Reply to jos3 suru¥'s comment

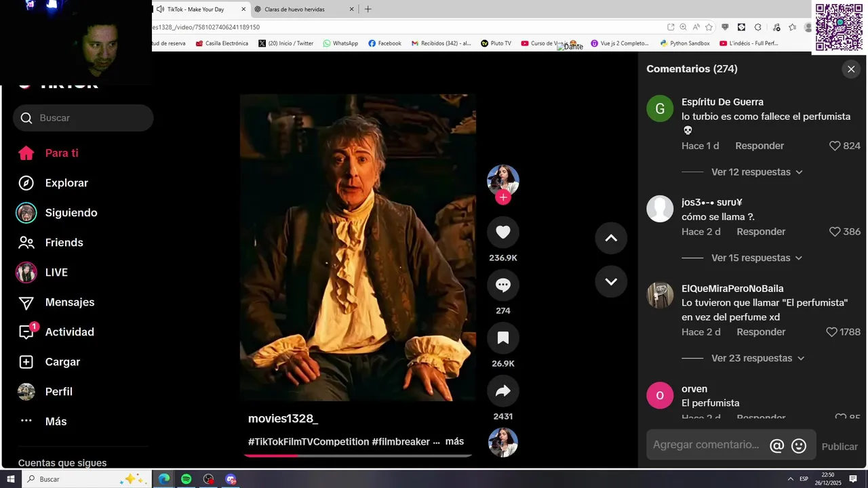(761, 232)
